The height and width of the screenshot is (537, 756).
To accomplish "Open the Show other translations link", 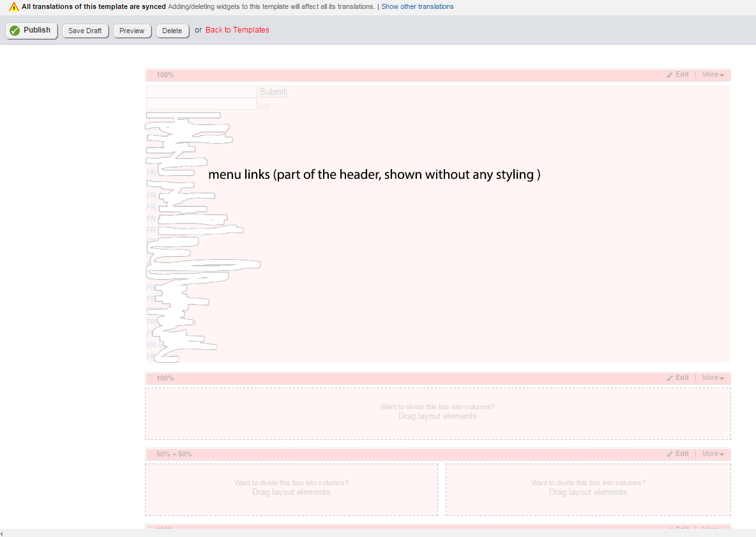I will pos(417,7).
